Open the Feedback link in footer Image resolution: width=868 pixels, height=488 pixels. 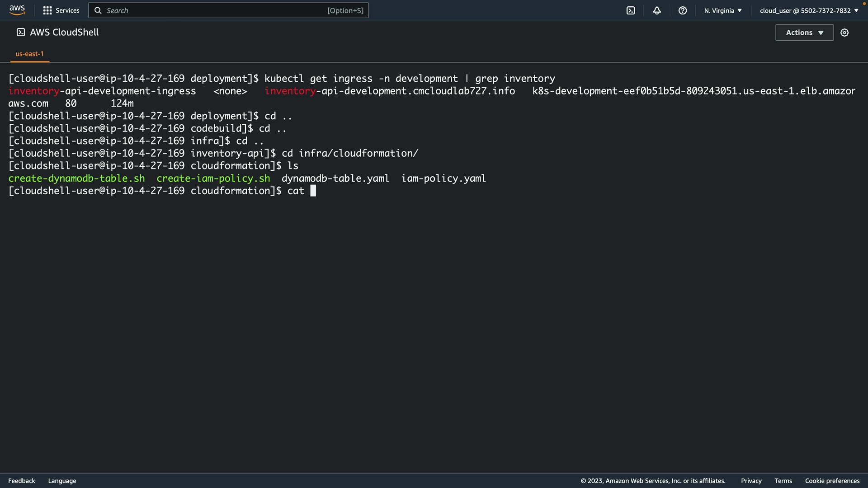(x=22, y=481)
